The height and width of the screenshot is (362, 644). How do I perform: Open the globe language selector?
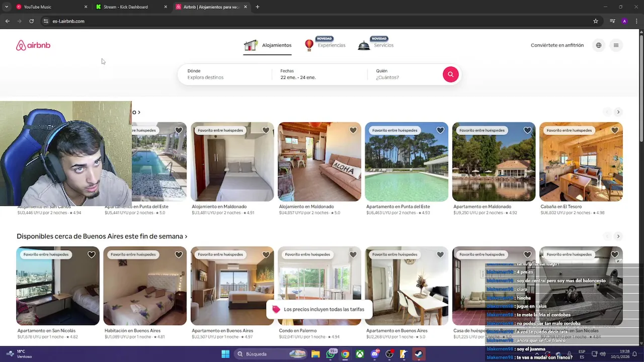click(599, 45)
